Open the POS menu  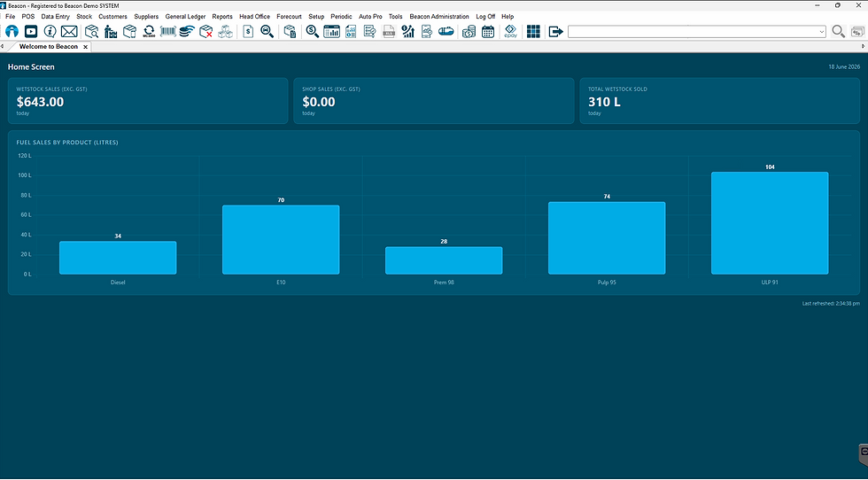(28, 17)
